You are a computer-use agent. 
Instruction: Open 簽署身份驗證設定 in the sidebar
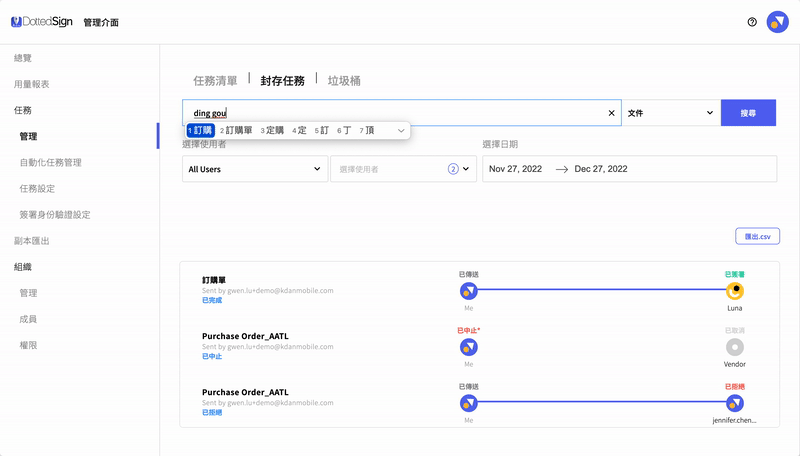coord(55,215)
